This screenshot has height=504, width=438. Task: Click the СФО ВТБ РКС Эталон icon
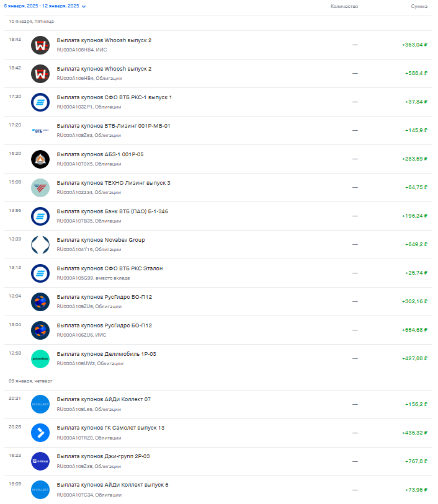point(40,273)
